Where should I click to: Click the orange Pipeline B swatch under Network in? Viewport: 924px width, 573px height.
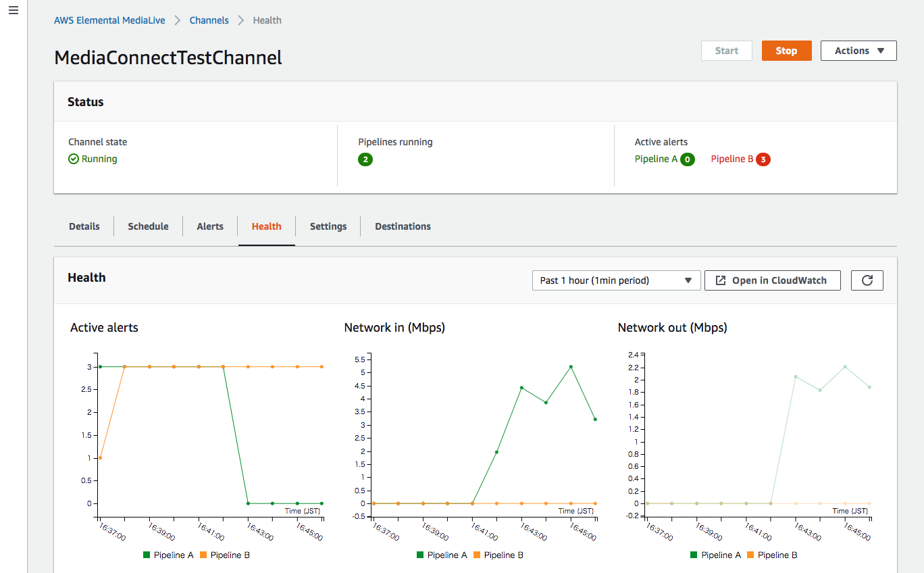pyautogui.click(x=477, y=555)
